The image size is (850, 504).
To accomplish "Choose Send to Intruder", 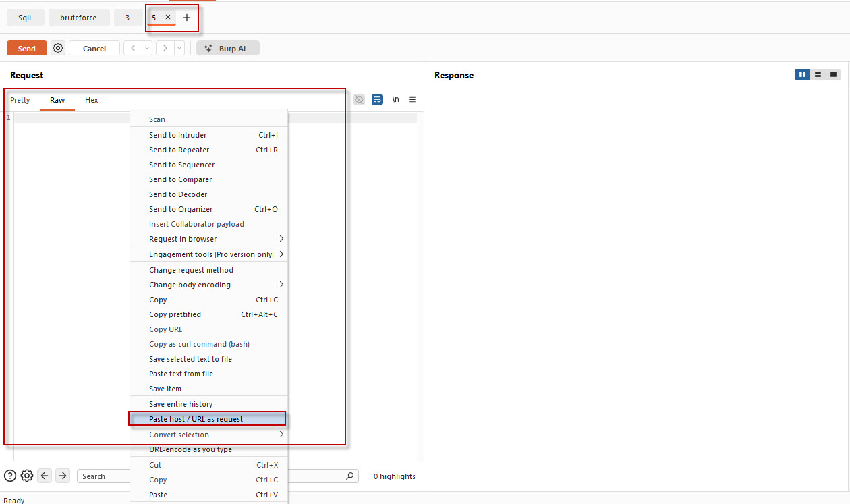I will tap(208, 135).
